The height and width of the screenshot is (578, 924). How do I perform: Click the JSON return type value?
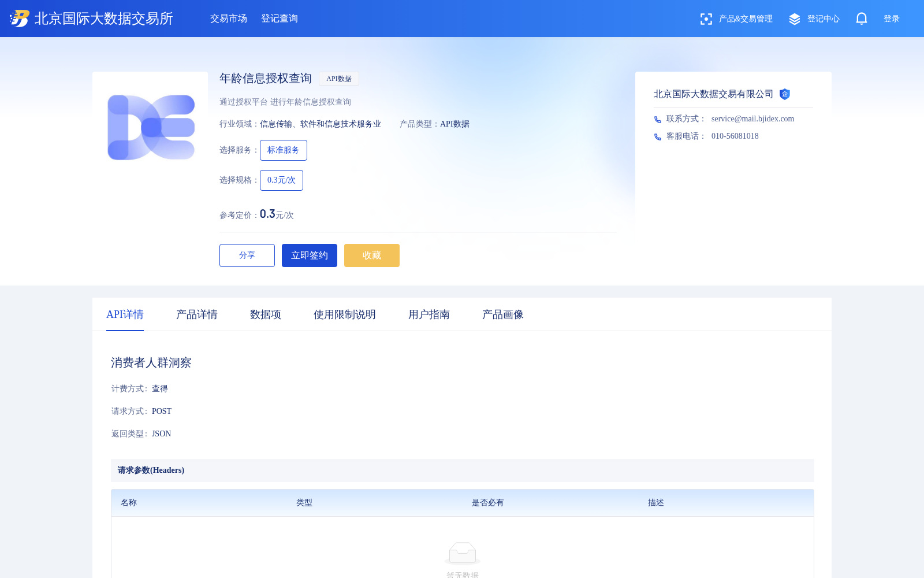[162, 434]
